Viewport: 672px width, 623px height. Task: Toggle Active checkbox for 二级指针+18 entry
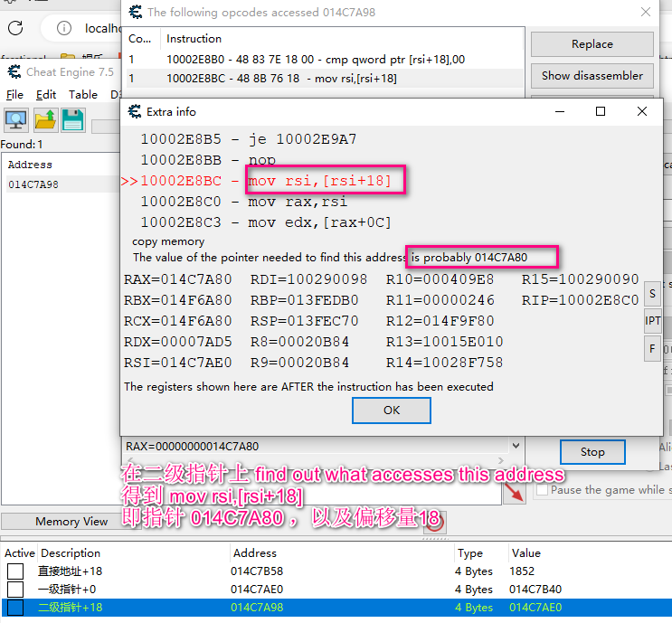(15, 608)
